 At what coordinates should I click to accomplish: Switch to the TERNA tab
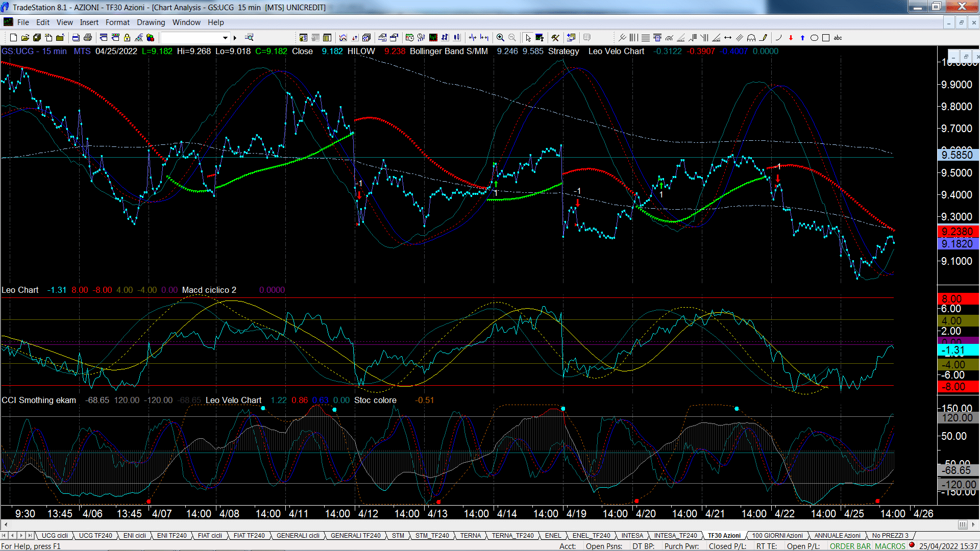[x=471, y=535]
